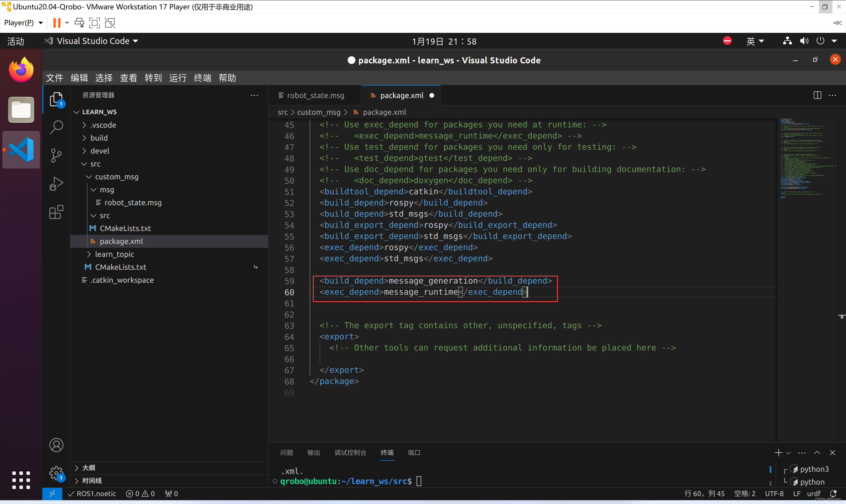Click ROS1.noetic status bar item
Screen dimensions: 846x504
tap(92, 493)
